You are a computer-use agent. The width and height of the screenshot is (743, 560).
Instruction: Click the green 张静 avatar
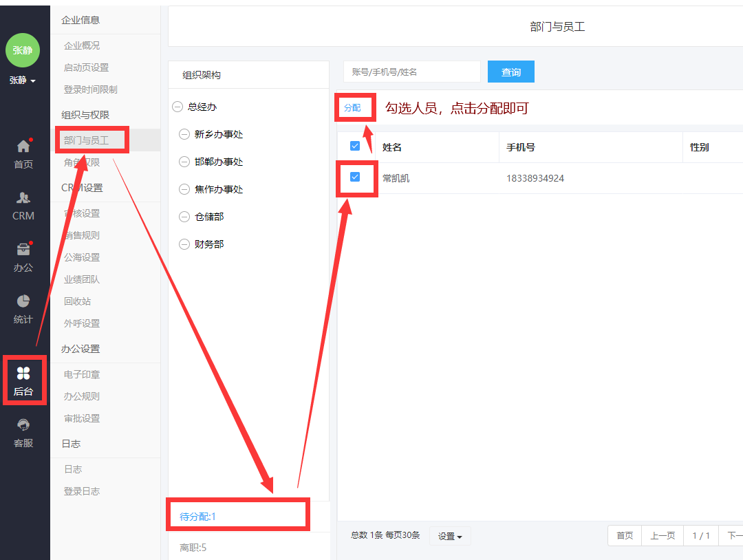(x=22, y=50)
